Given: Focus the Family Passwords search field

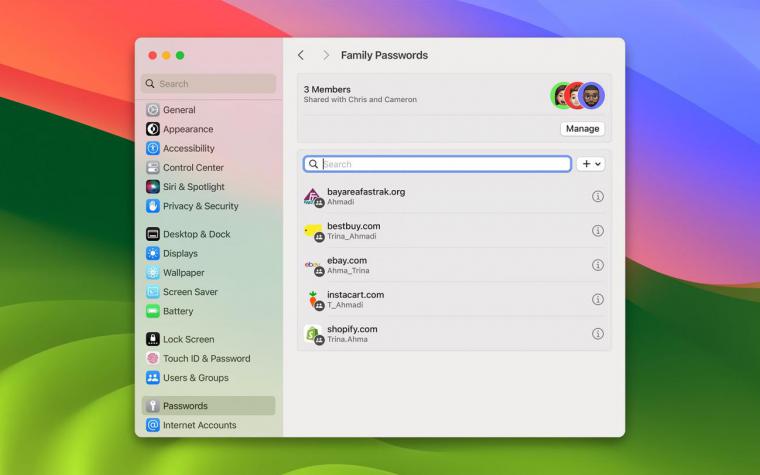Looking at the screenshot, I should pos(437,164).
